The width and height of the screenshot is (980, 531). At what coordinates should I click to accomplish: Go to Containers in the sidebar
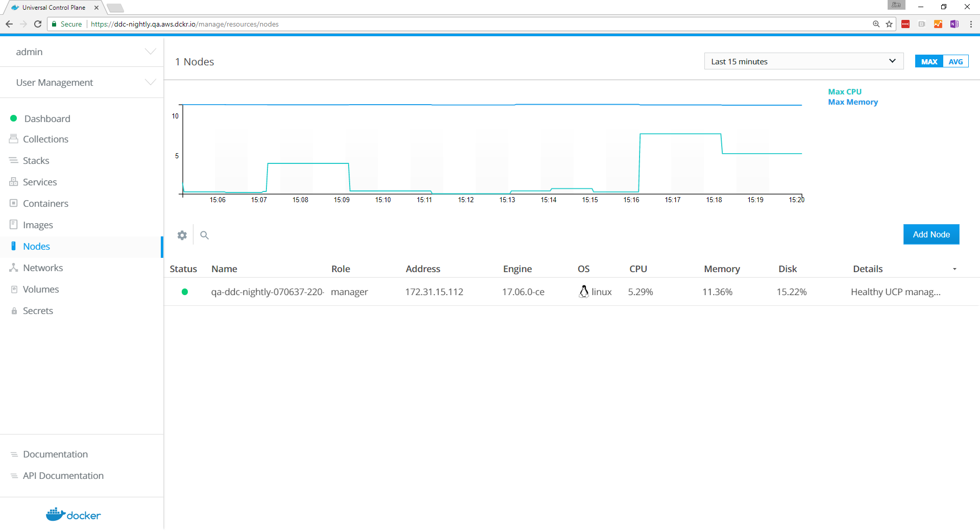pyautogui.click(x=45, y=204)
